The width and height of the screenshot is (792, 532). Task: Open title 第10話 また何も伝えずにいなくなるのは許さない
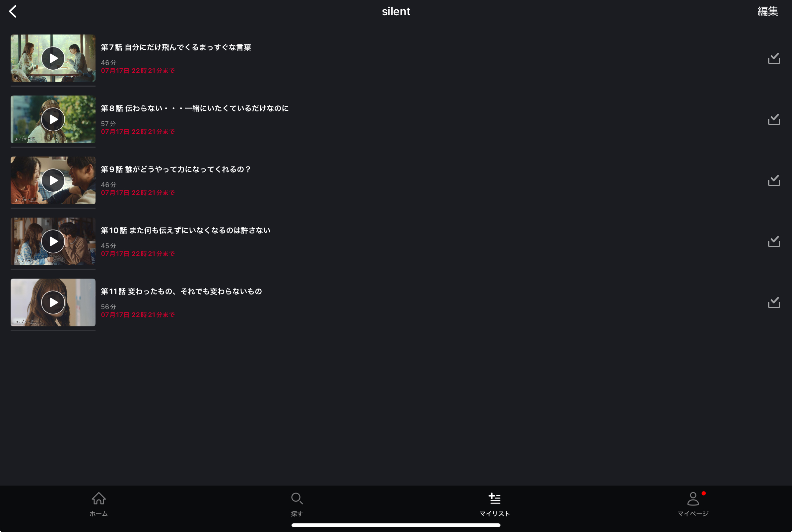point(185,231)
